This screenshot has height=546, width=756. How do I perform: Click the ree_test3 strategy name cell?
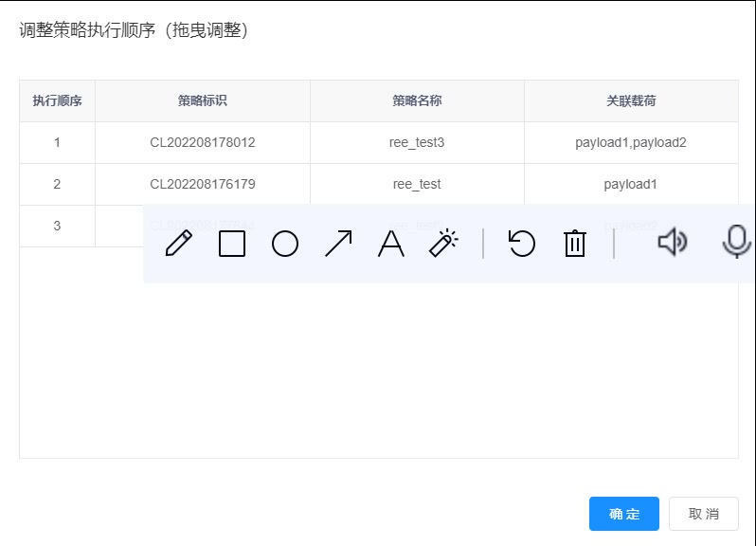click(417, 142)
